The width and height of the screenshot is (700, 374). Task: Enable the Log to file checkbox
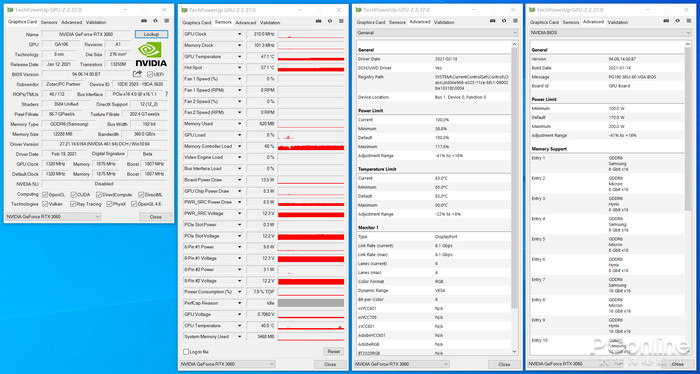pyautogui.click(x=186, y=352)
